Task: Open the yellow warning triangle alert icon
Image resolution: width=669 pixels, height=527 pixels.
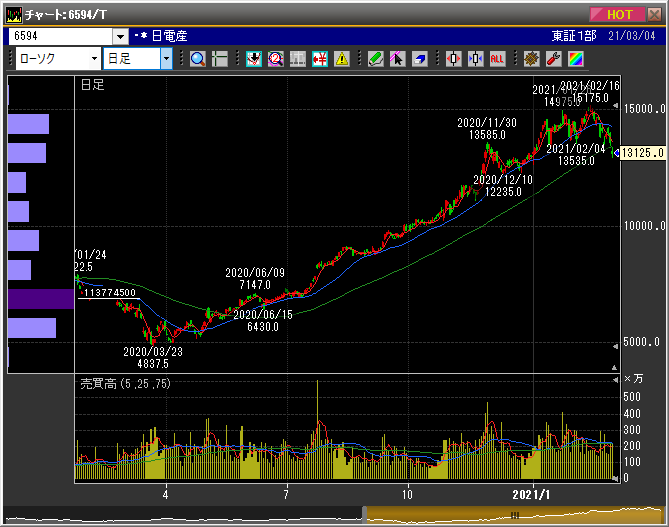Action: 341,59
